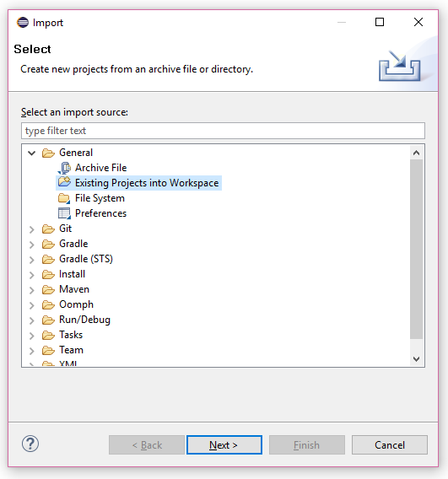Open the help question mark icon

point(30,444)
